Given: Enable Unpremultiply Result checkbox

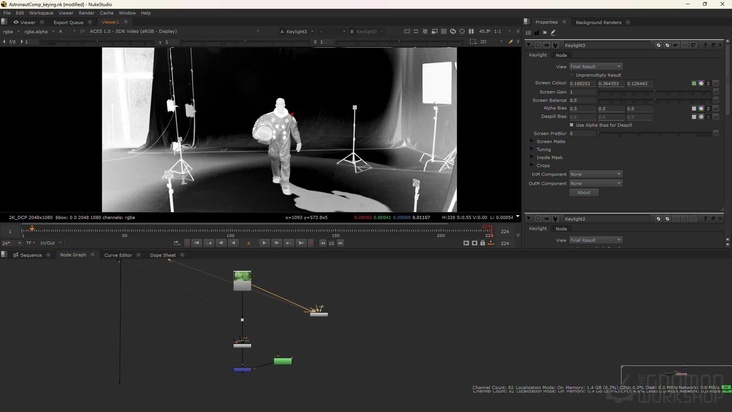Looking at the screenshot, I should [572, 75].
